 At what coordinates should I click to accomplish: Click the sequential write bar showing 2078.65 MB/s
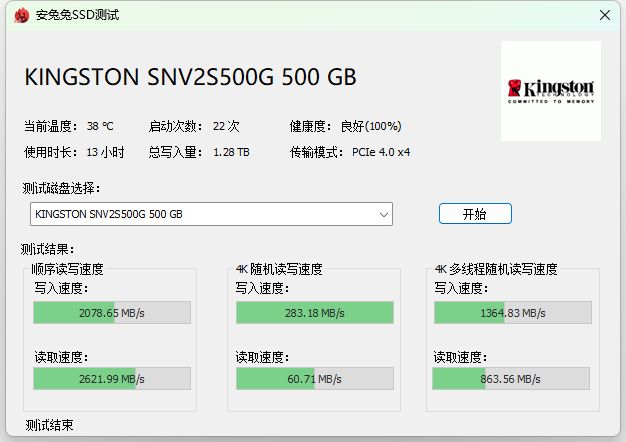pyautogui.click(x=112, y=313)
